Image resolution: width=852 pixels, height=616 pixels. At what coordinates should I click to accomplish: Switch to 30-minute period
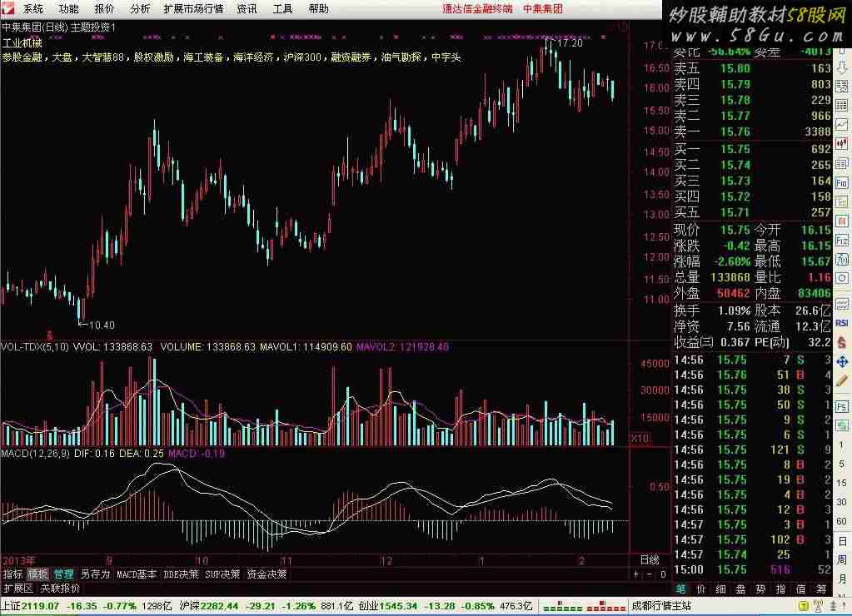click(x=842, y=502)
